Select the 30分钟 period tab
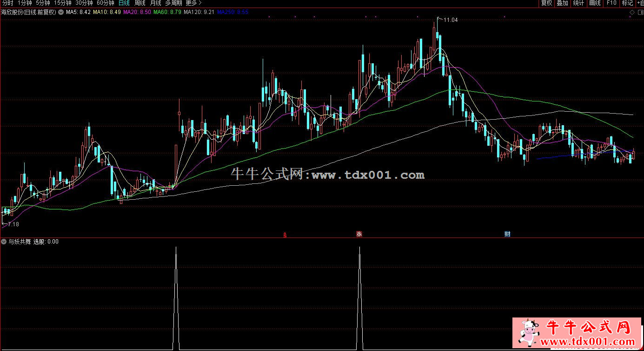 coord(84,3)
